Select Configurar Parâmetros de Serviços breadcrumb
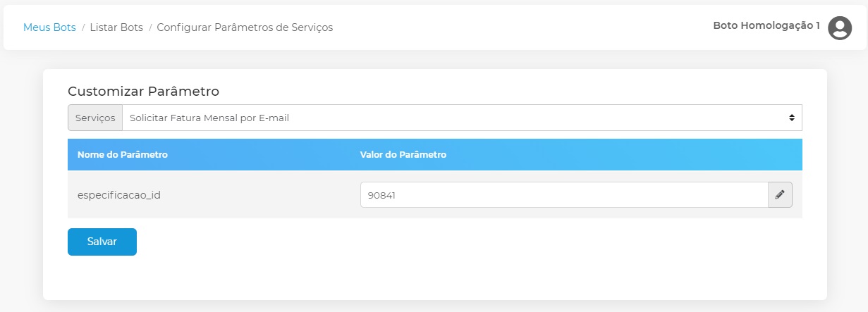 click(245, 27)
